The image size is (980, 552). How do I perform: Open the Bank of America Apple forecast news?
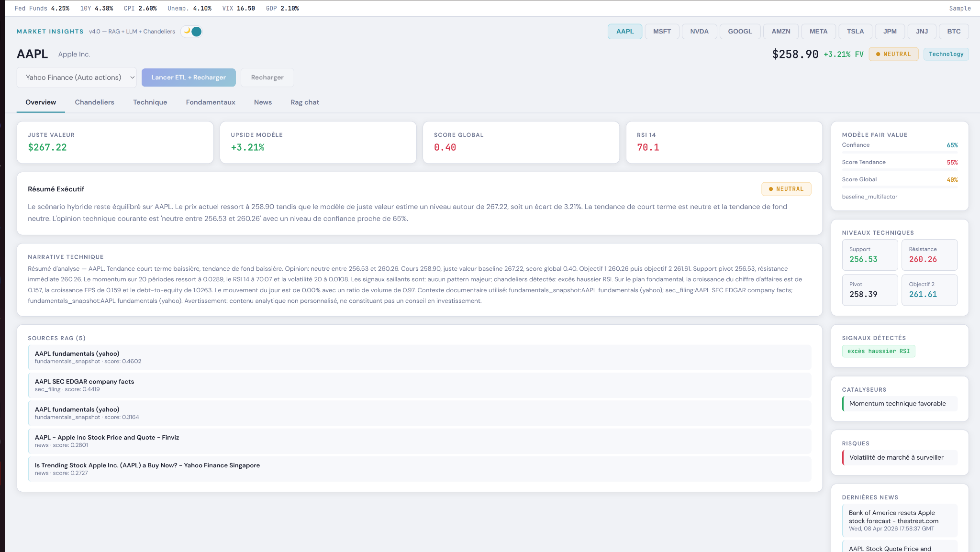pyautogui.click(x=899, y=520)
